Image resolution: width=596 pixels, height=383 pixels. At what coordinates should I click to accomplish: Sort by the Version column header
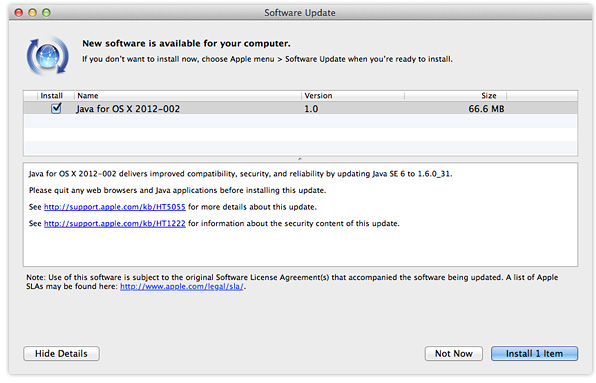[x=353, y=96]
